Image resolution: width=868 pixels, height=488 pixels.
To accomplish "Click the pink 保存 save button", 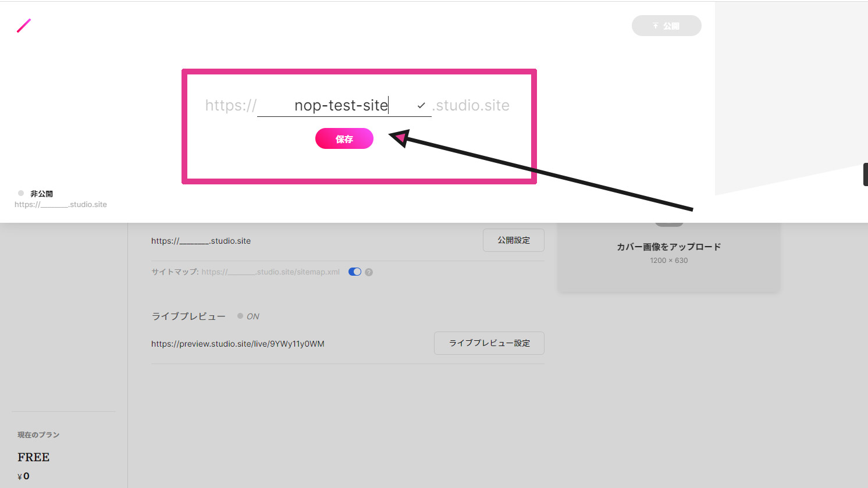I will pos(344,138).
